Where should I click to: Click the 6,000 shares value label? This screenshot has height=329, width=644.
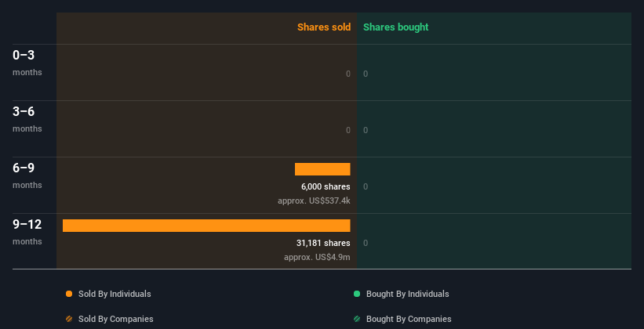point(326,186)
